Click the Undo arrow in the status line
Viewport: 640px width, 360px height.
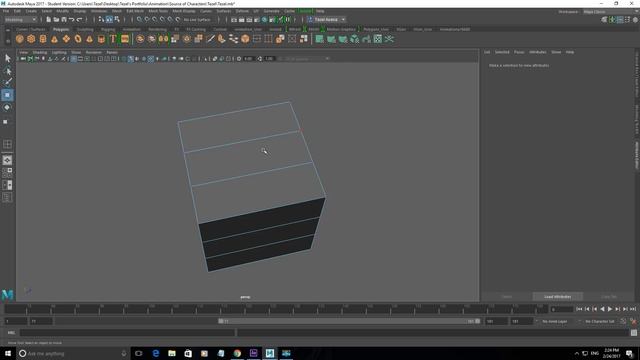click(71, 20)
